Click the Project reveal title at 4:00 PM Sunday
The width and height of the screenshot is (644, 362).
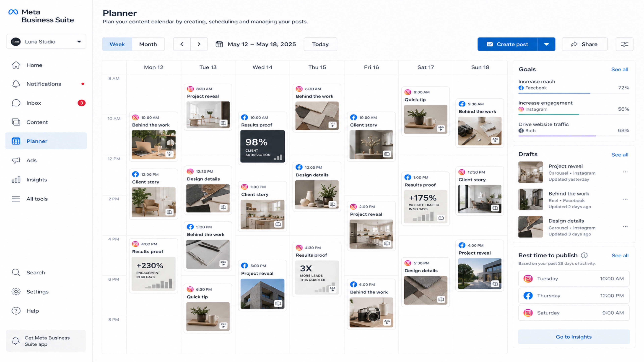(474, 253)
